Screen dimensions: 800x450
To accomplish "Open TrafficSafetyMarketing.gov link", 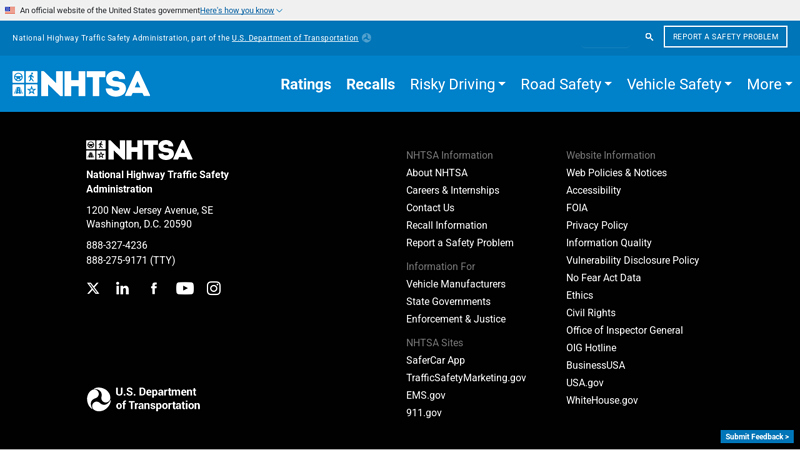I will click(466, 378).
